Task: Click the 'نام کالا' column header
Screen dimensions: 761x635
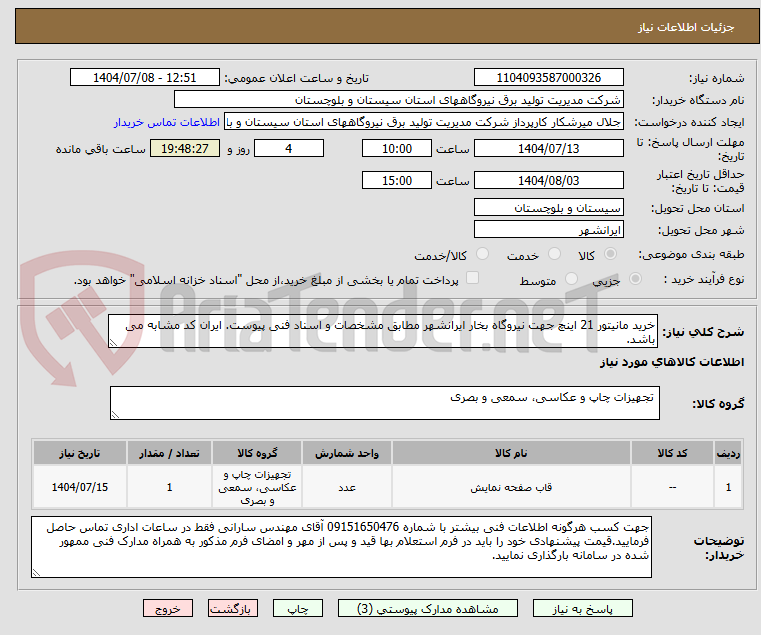Action: [x=511, y=453]
